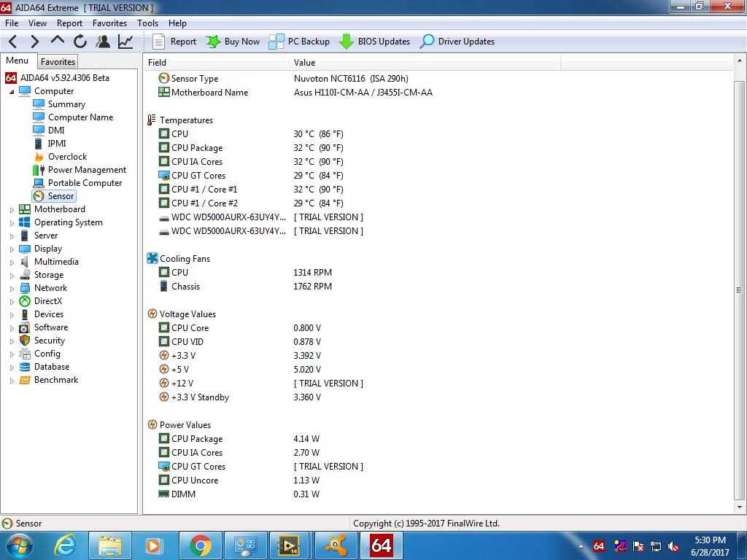The height and width of the screenshot is (560, 747).
Task: Go back with the left arrow toolbar icon
Action: [13, 42]
